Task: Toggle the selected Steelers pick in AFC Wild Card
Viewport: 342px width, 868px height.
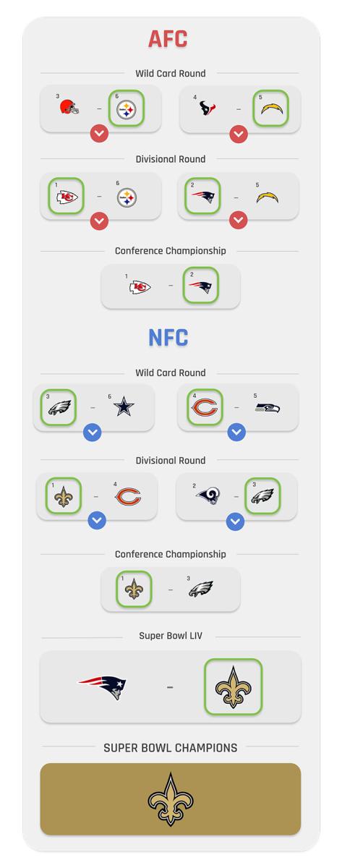Action: (127, 109)
